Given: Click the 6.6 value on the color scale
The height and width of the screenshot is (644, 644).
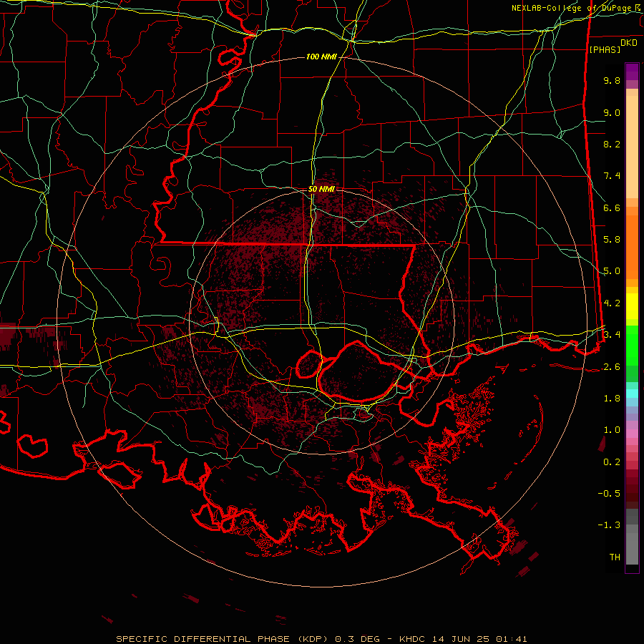Looking at the screenshot, I should pos(612,208).
